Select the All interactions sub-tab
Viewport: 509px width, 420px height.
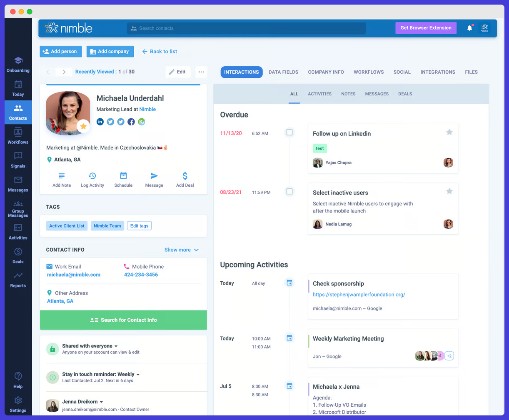tap(294, 94)
